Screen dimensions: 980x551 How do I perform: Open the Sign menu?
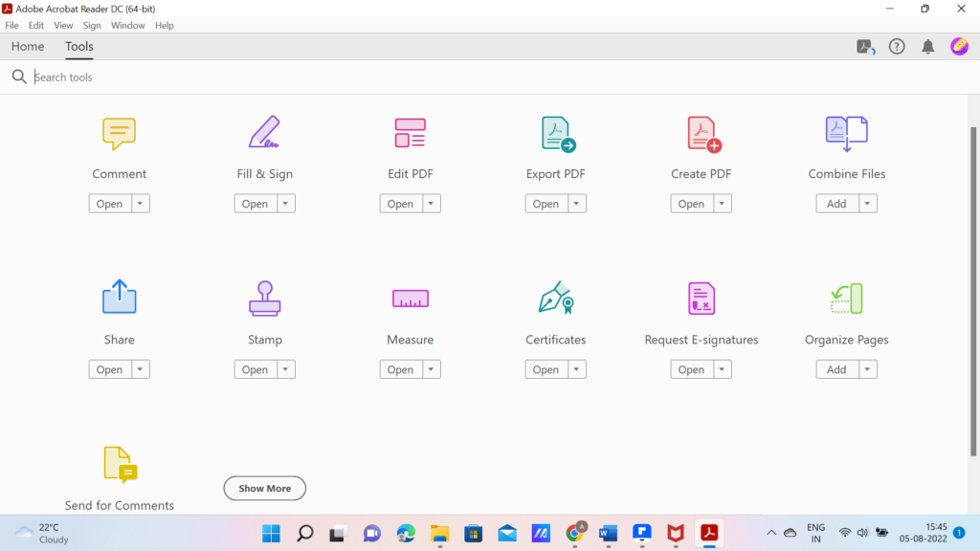(x=92, y=26)
